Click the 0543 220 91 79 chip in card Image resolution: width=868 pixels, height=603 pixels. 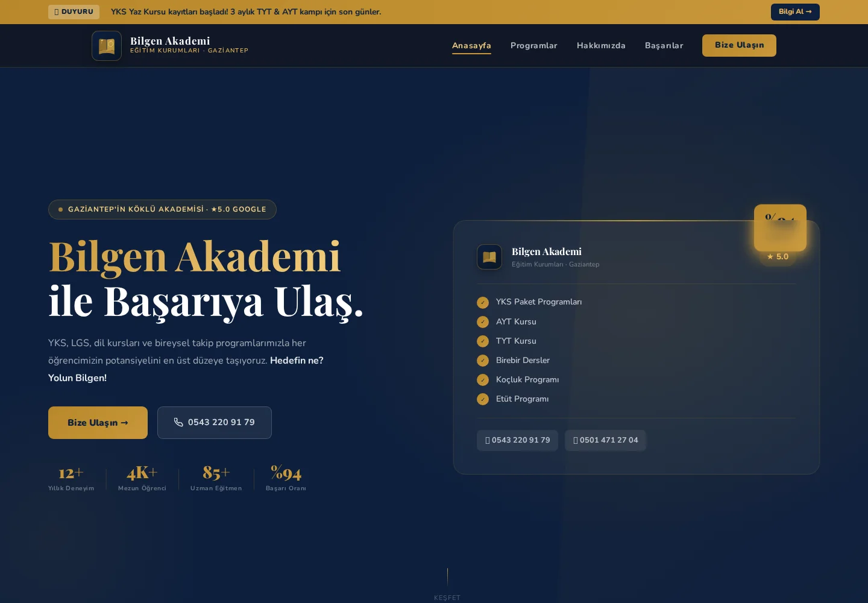click(517, 440)
